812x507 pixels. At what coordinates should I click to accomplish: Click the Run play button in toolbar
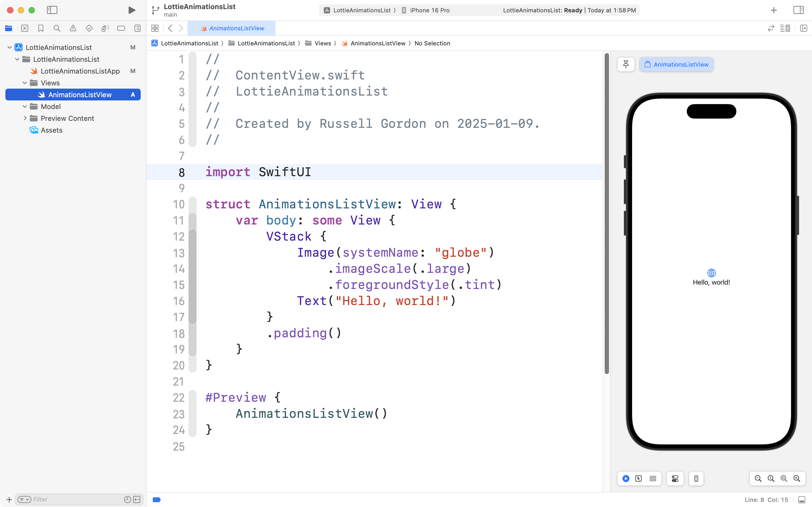pyautogui.click(x=132, y=10)
